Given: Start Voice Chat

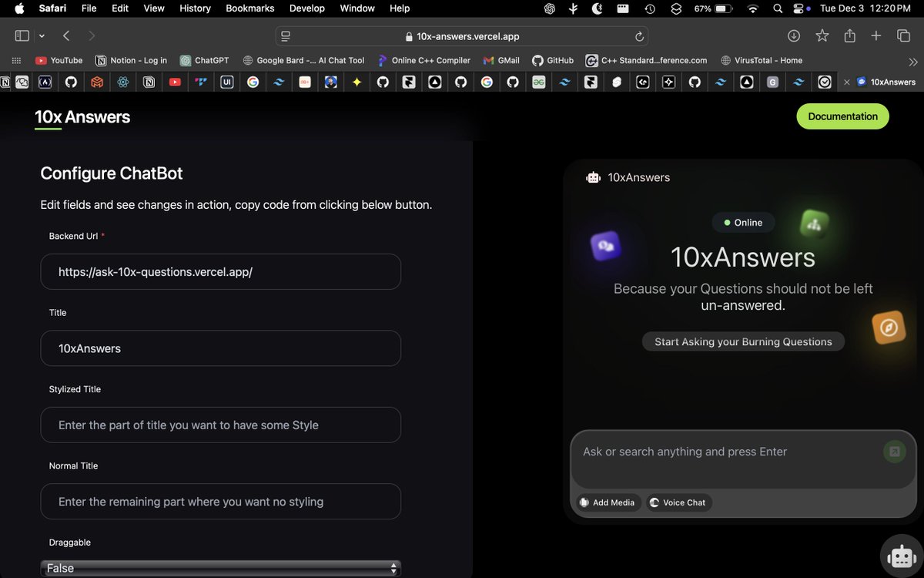Looking at the screenshot, I should point(678,502).
